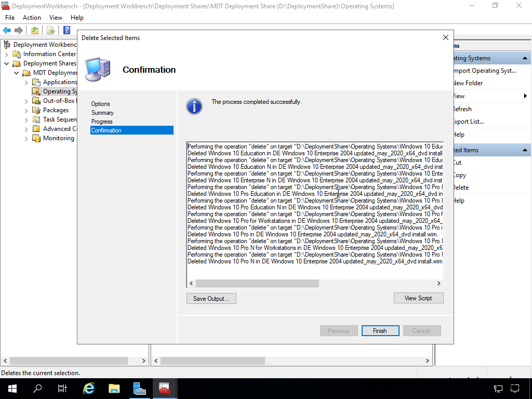Viewport: 532px width, 399px height.
Task: Click the Advanced Configuration folder icon
Action: (x=36, y=129)
